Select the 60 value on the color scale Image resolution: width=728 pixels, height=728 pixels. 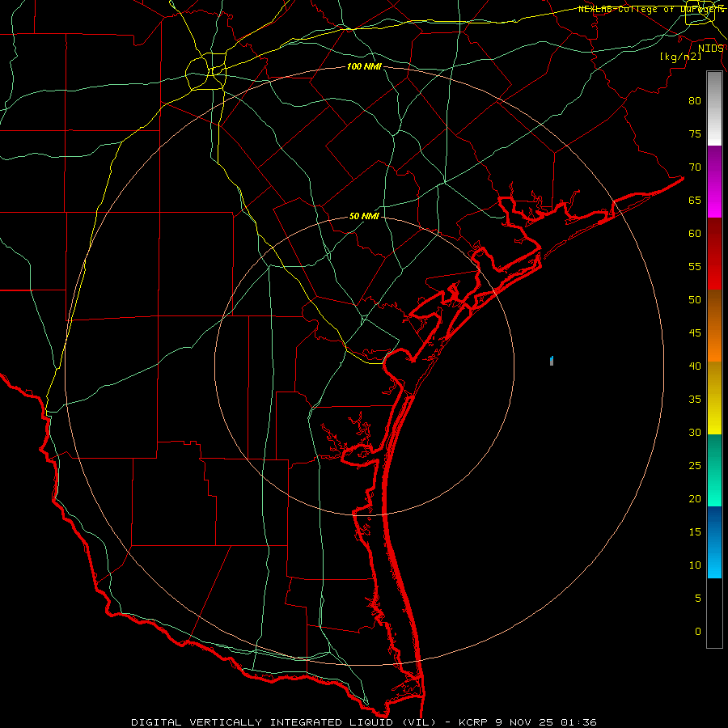click(695, 234)
